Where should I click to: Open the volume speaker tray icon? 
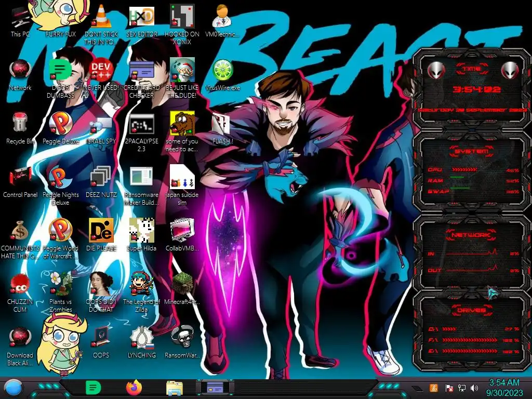point(474,388)
